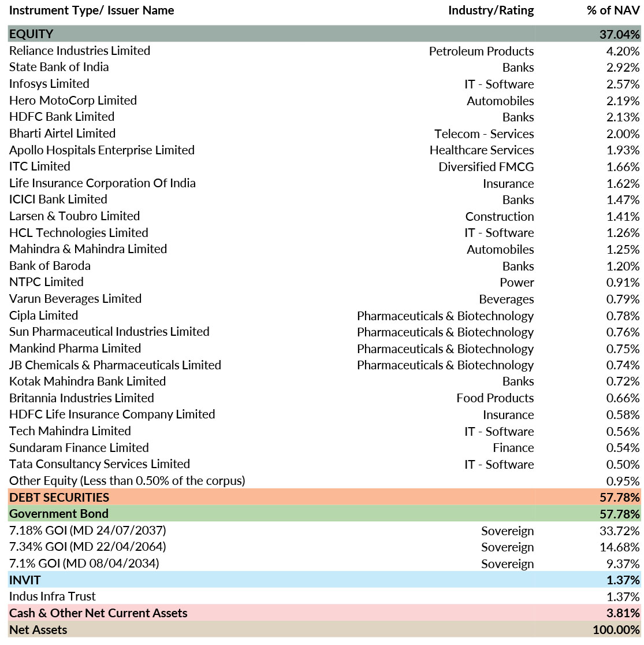
Task: Select Larsen & Toubro Limited issuer name
Action: pos(75,216)
